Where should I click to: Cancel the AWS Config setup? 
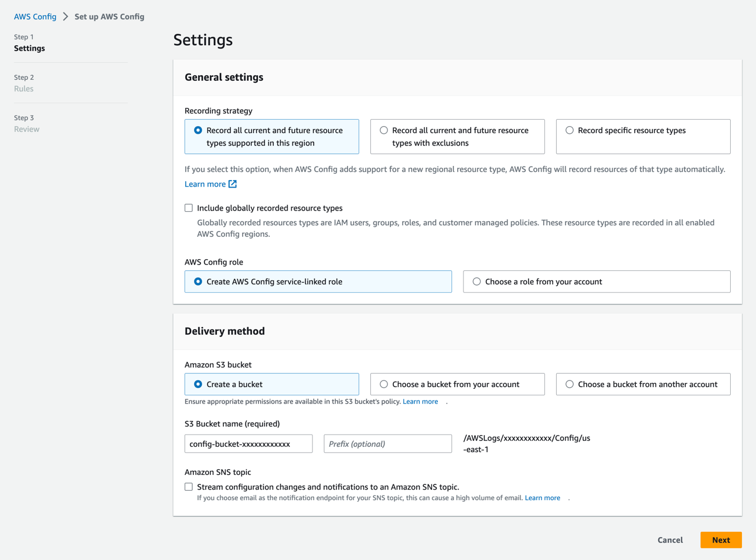(670, 539)
